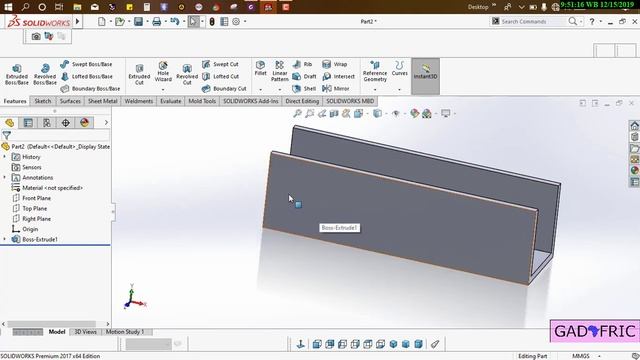Open the Direct Editing tab

pos(302,101)
